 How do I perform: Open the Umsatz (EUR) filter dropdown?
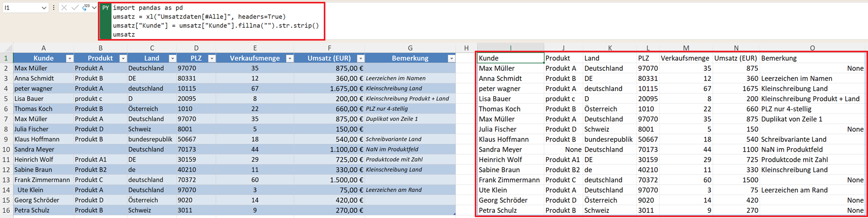click(361, 58)
